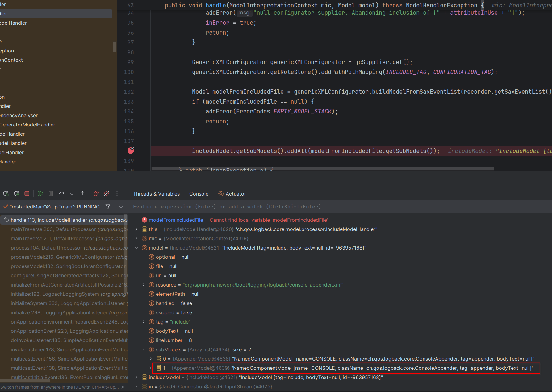Stop the debug session
Image resolution: width=552 pixels, height=392 pixels.
click(x=27, y=194)
